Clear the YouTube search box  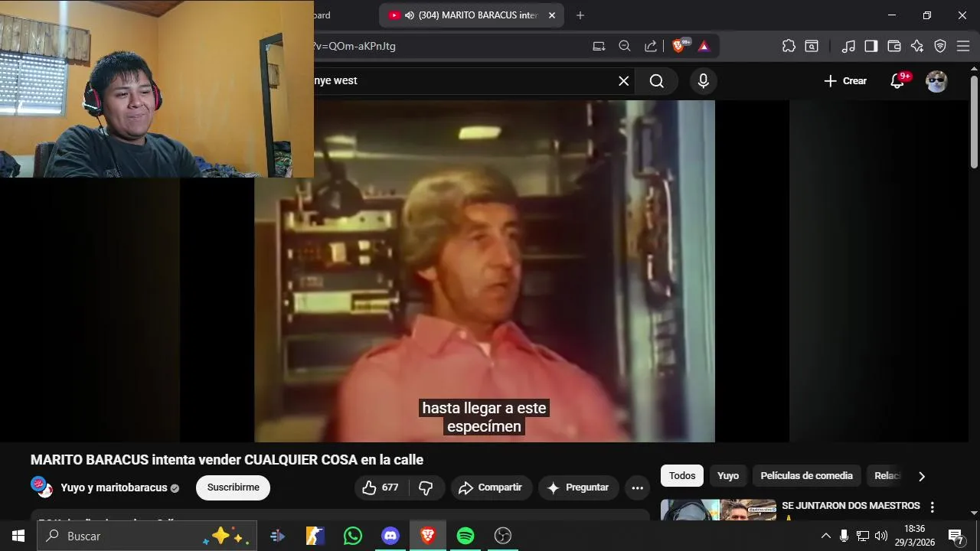(x=624, y=81)
